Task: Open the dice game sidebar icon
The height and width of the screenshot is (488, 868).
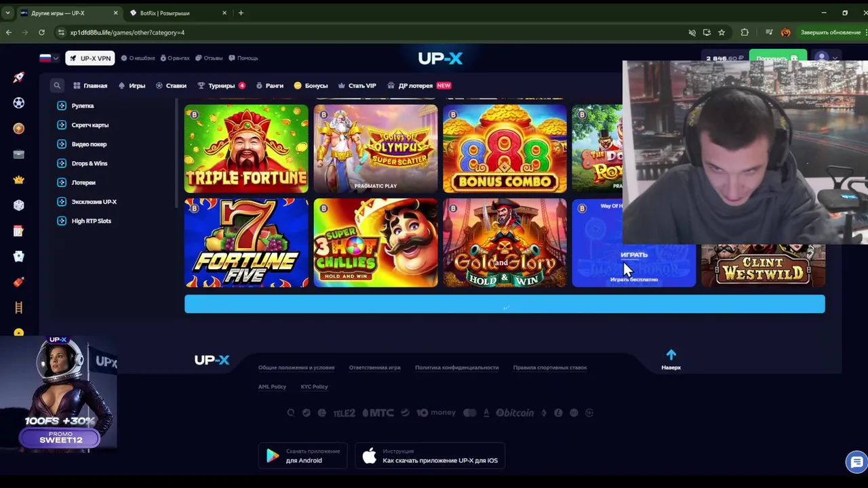Action: tap(18, 205)
